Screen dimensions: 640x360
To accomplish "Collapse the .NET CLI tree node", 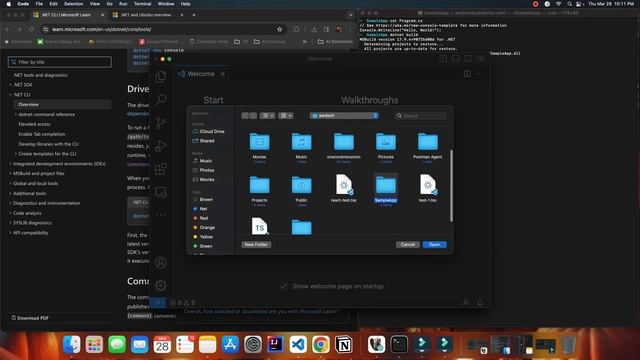I will tap(11, 95).
